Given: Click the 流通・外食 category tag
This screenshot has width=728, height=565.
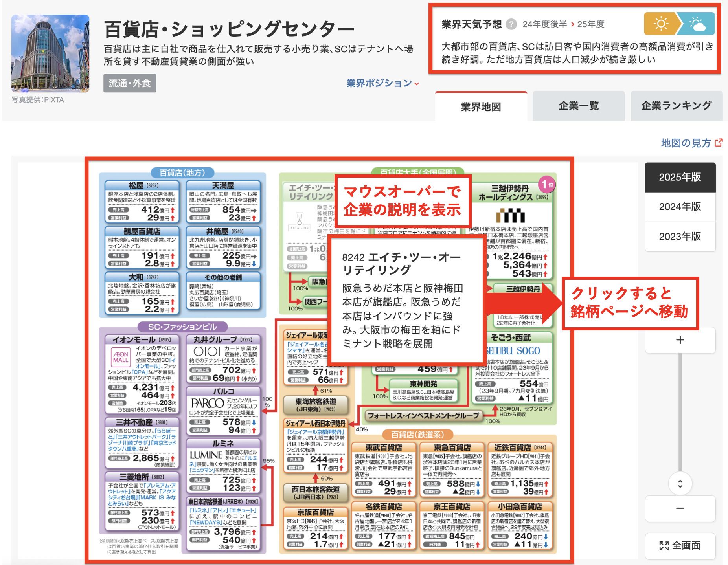Looking at the screenshot, I should coord(130,83).
